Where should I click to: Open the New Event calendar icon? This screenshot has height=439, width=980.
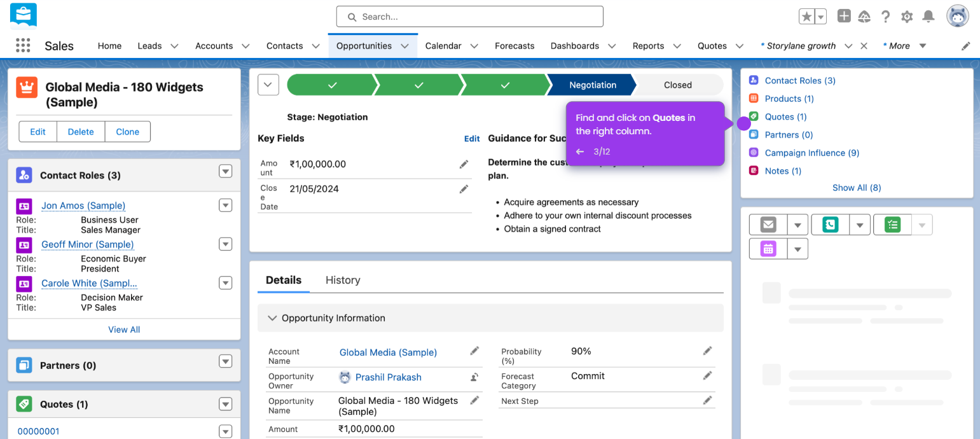click(768, 248)
